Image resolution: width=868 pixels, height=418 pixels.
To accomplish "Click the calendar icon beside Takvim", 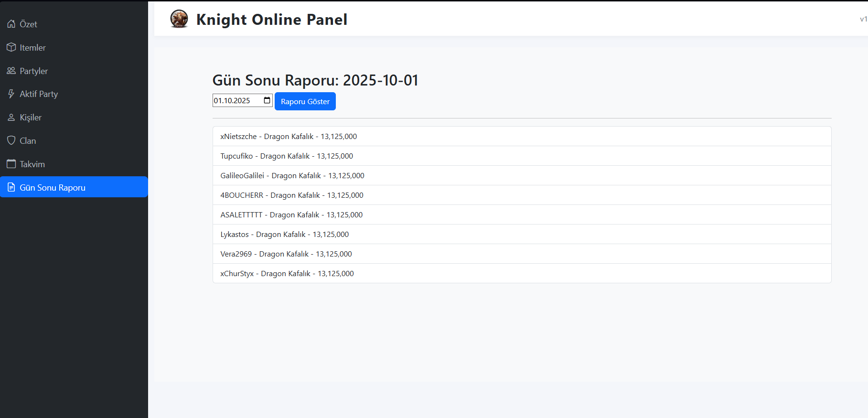I will tap(11, 164).
